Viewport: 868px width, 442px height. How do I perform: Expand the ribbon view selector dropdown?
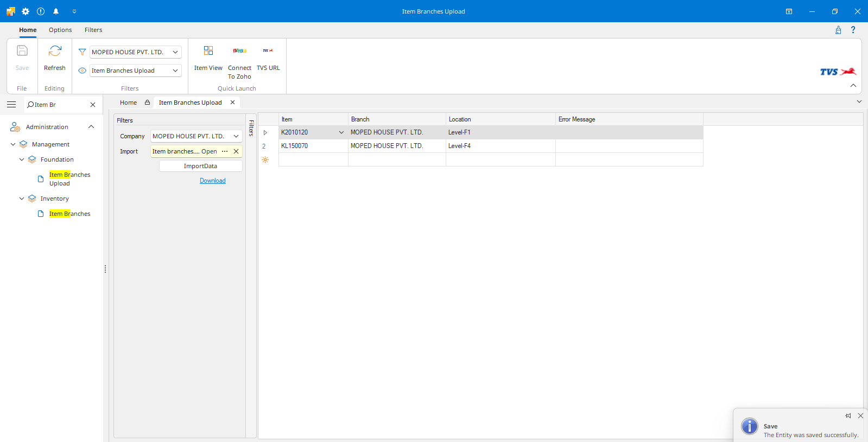click(x=175, y=71)
